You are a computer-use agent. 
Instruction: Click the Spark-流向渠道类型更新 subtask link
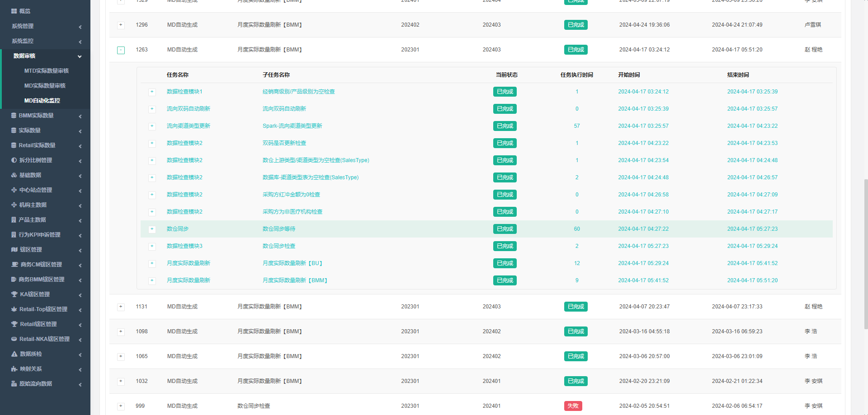292,126
